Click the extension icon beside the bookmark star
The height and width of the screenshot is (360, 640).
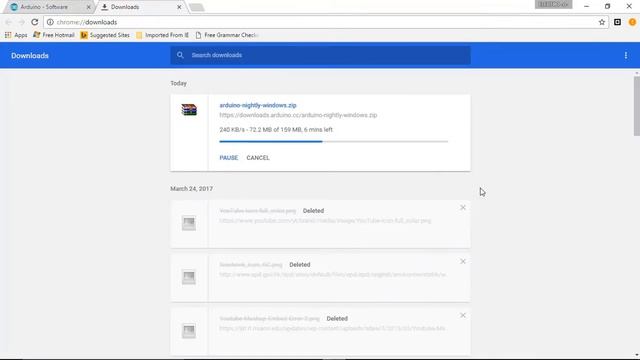[x=617, y=22]
